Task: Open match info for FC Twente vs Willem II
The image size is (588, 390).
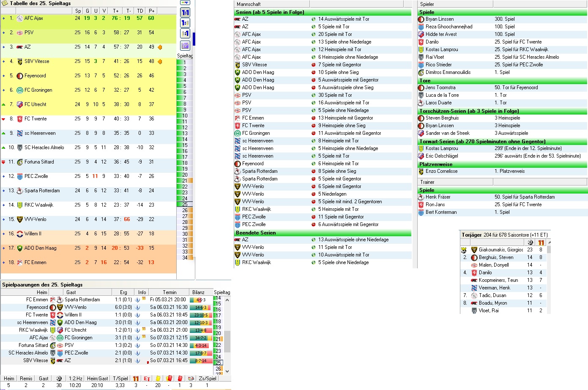Action: pyautogui.click(x=137, y=315)
